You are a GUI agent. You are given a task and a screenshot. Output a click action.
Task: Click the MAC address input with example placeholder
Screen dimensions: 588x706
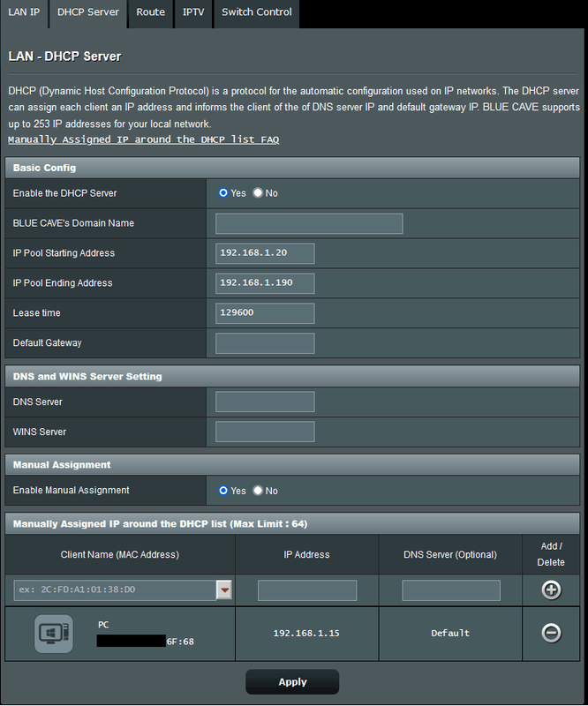tap(116, 590)
